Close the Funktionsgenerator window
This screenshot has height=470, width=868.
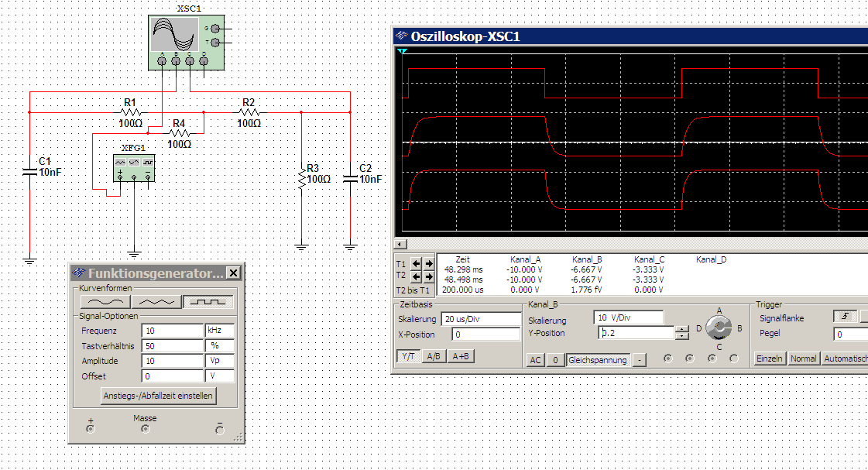tap(234, 273)
